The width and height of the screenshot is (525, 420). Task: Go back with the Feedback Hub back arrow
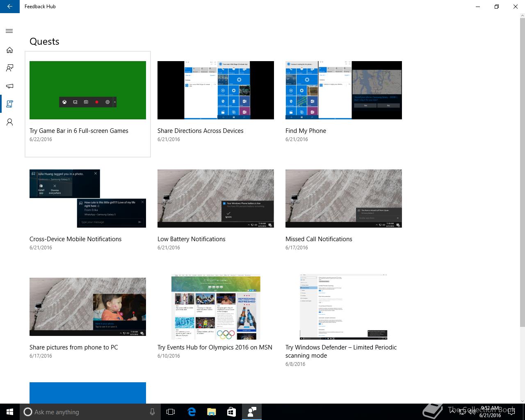10,7
